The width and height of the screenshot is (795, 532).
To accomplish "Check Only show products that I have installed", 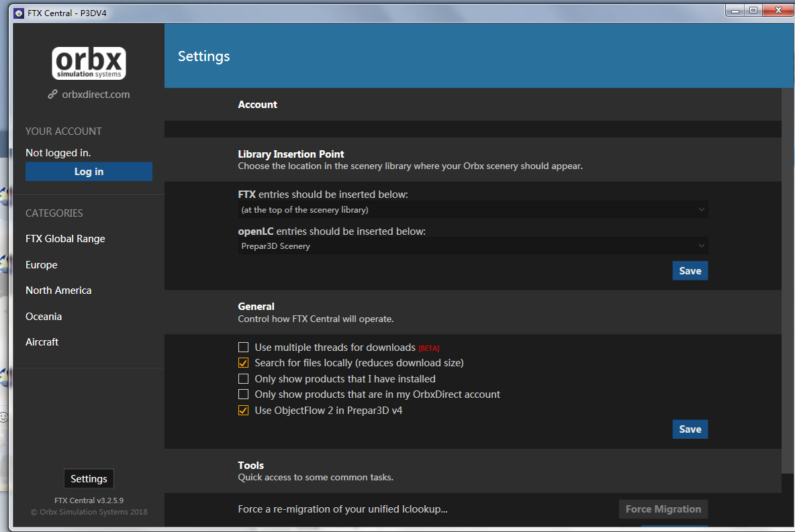I will point(243,379).
